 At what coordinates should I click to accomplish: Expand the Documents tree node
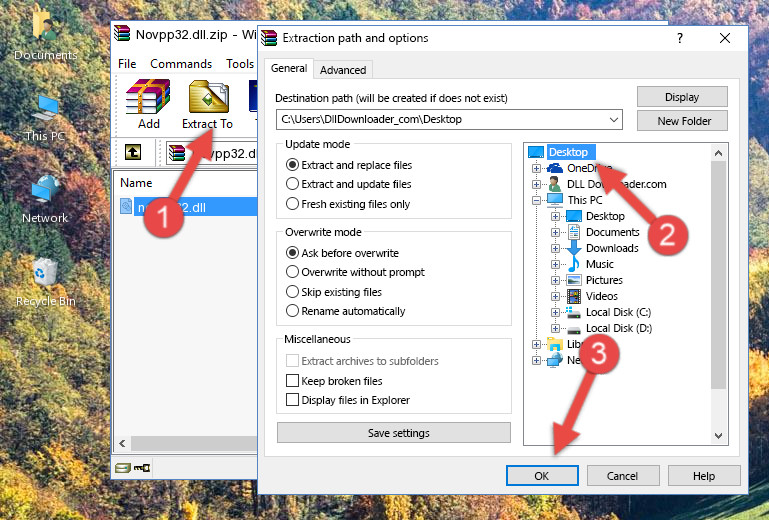(555, 232)
